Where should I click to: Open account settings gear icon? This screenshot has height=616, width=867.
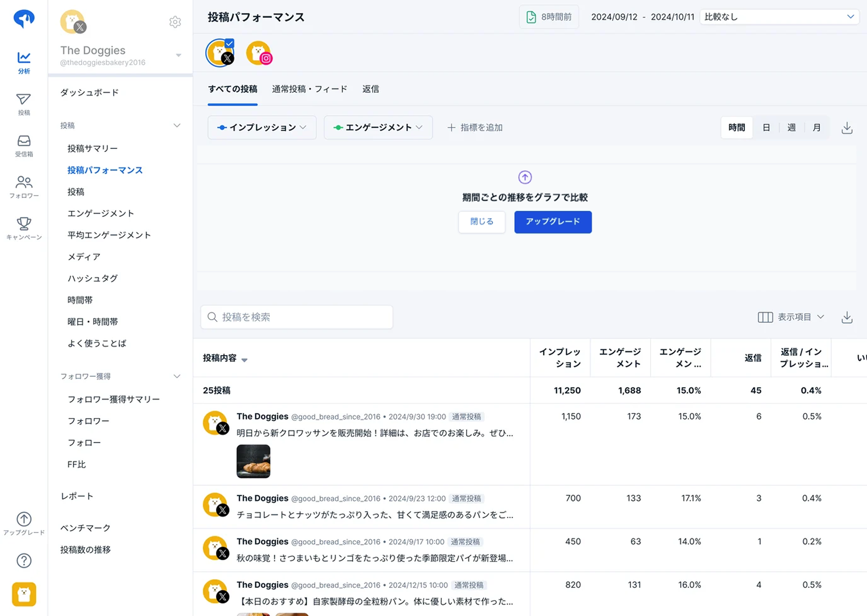click(x=175, y=22)
